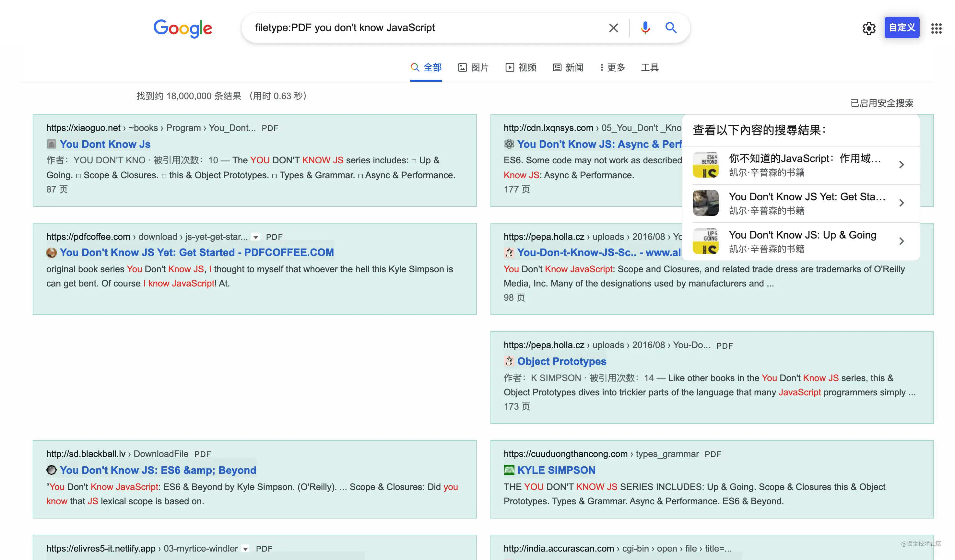Clear the search box with the X icon
The width and height of the screenshot is (955, 560).
[x=613, y=28]
